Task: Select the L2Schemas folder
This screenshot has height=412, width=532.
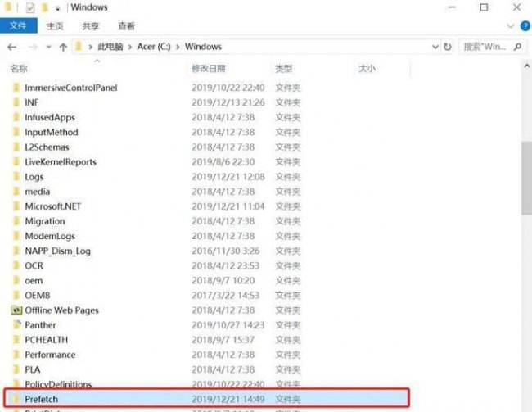Action: [47, 147]
